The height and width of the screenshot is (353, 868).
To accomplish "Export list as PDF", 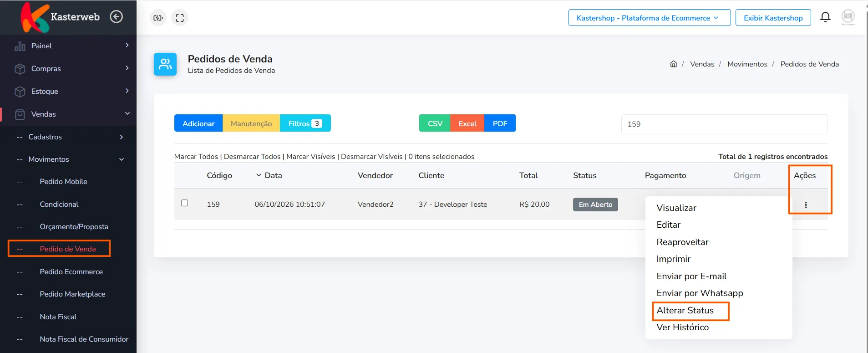I will (x=500, y=123).
